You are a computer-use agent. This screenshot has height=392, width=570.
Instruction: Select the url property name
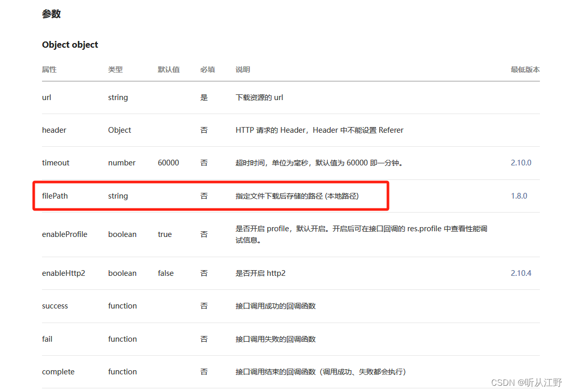[x=46, y=97]
